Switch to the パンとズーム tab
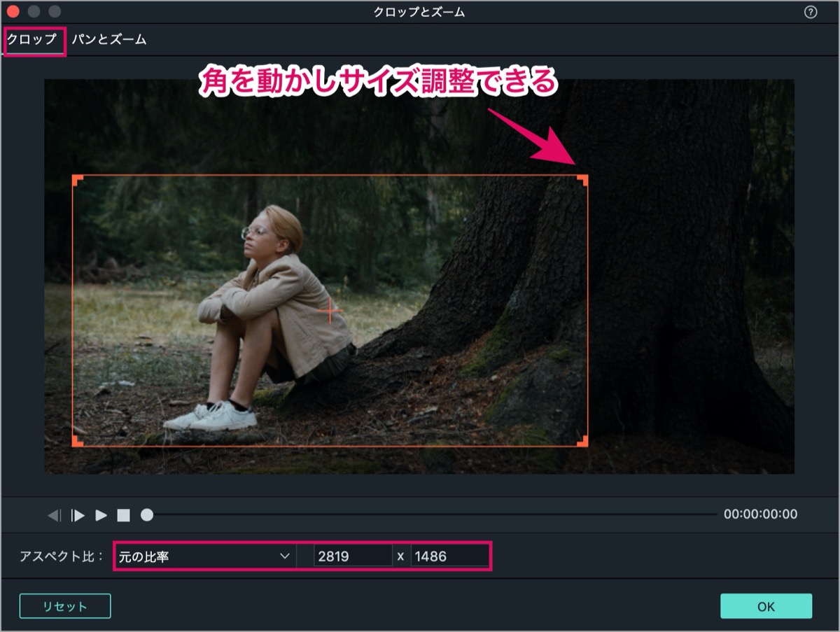This screenshot has height=632, width=840. pos(109,39)
